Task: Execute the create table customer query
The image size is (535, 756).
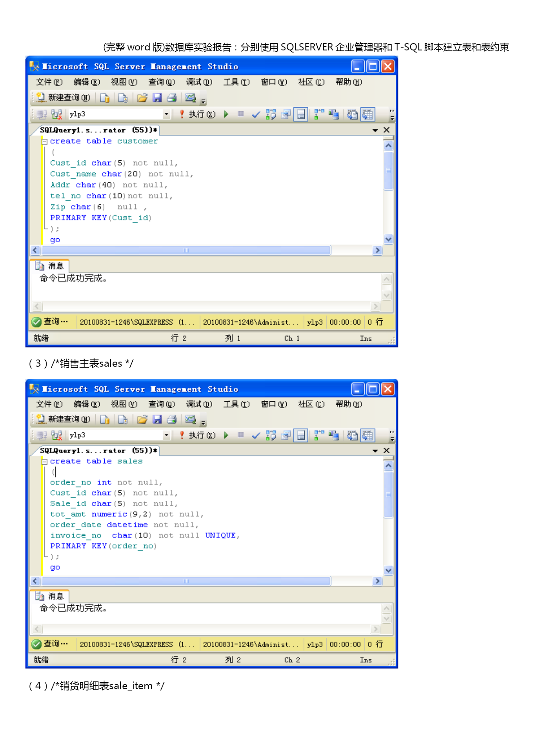Action: click(197, 114)
